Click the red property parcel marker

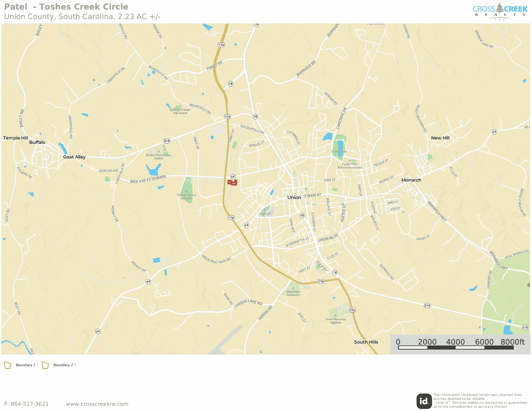pyautogui.click(x=232, y=183)
